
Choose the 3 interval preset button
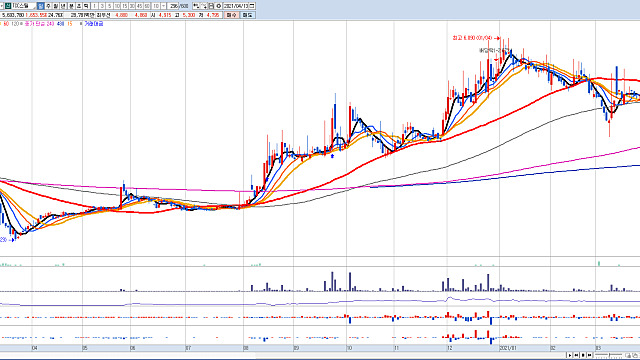click(102, 6)
